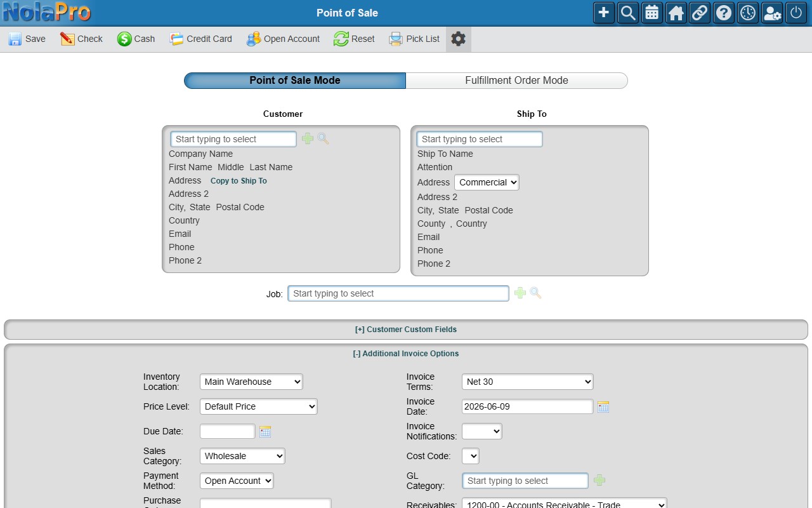Switch to Fulfillment Order Mode

pyautogui.click(x=516, y=81)
